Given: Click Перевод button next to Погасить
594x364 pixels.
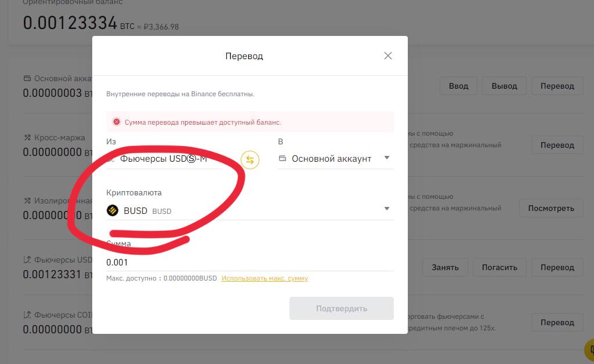Looking at the screenshot, I should coord(557,267).
